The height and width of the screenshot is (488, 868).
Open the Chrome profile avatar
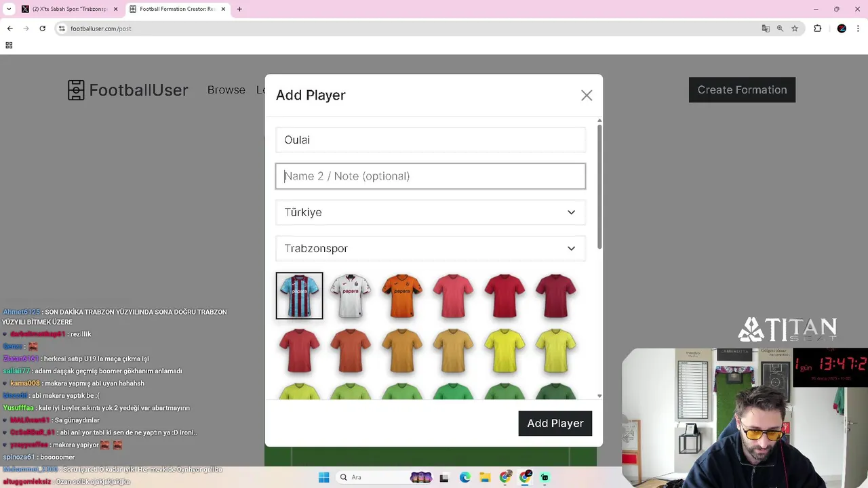842,28
